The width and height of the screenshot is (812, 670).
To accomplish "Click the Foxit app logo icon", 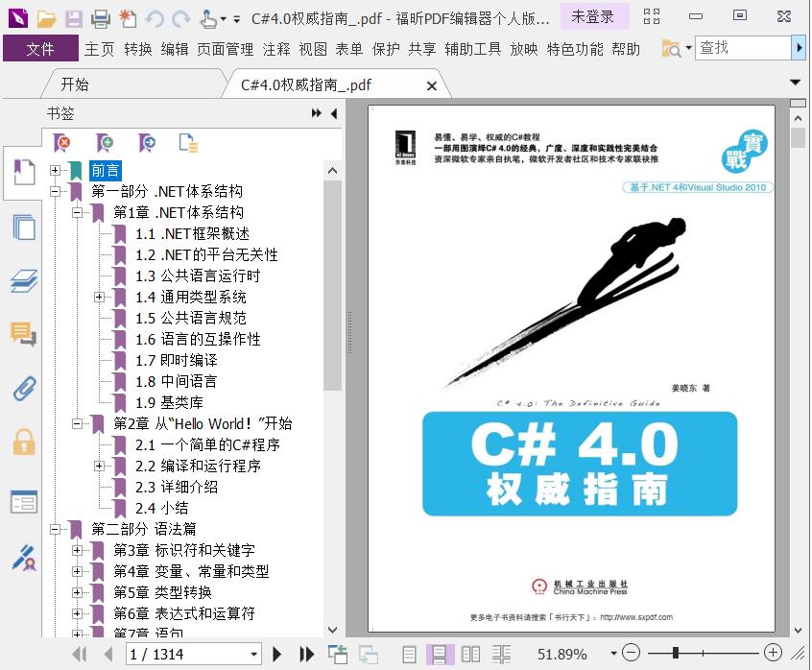I will pos(18,18).
